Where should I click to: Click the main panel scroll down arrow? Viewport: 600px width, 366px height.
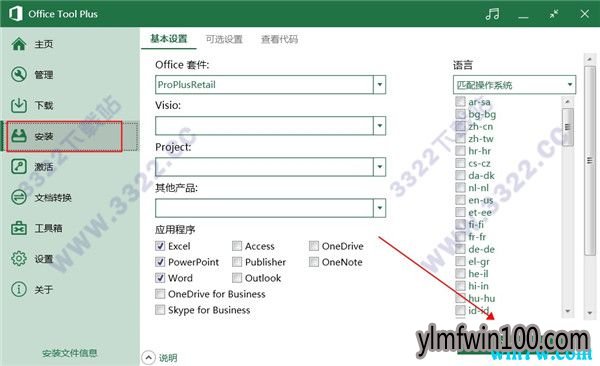(x=590, y=313)
